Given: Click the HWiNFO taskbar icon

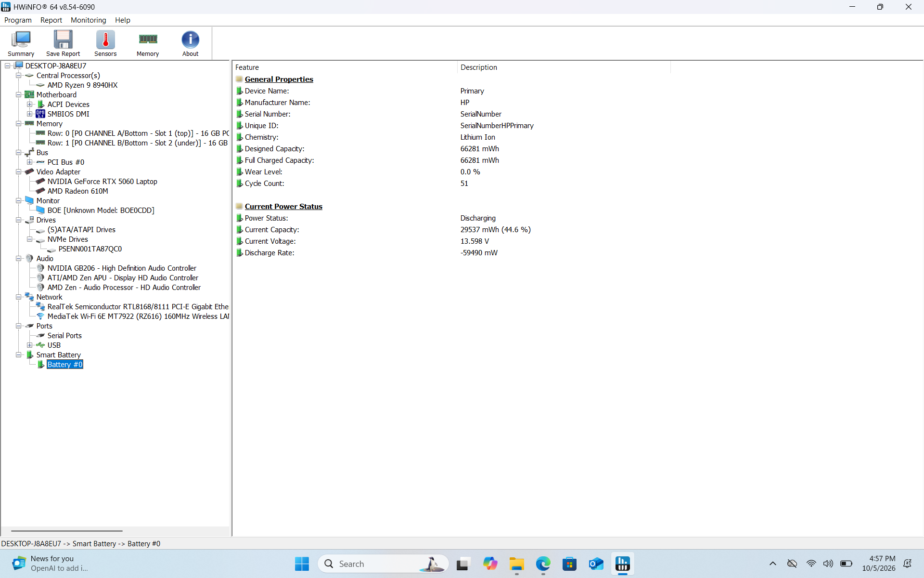Looking at the screenshot, I should pos(623,564).
